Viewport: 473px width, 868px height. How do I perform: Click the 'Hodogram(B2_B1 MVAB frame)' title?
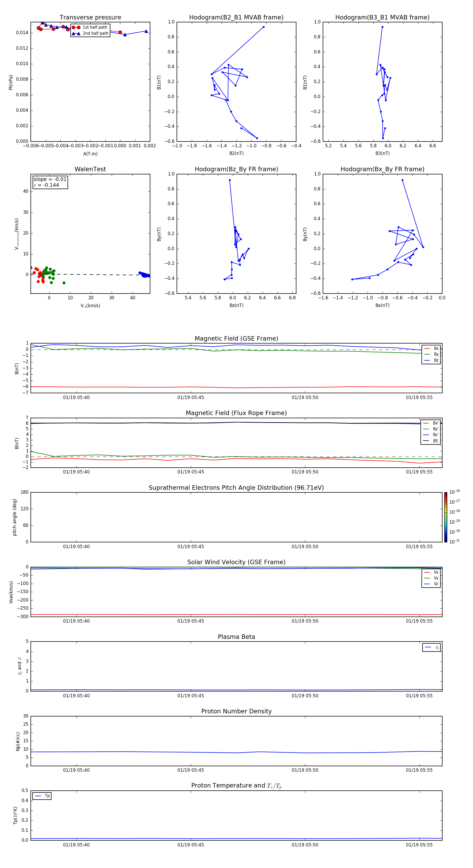tap(236, 18)
